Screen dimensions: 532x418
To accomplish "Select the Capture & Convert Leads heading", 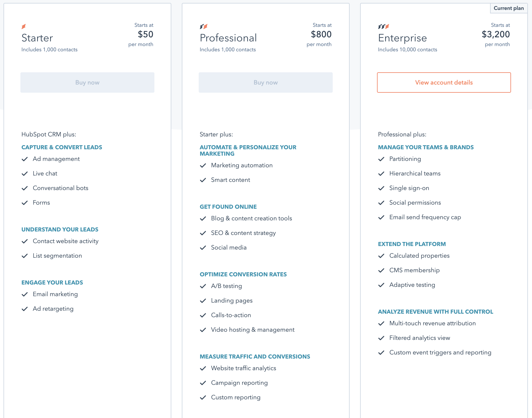I will pyautogui.click(x=62, y=147).
